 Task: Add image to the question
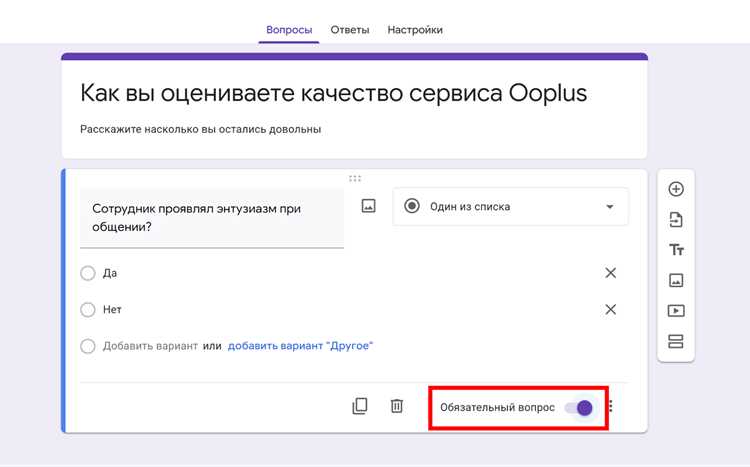(x=368, y=206)
